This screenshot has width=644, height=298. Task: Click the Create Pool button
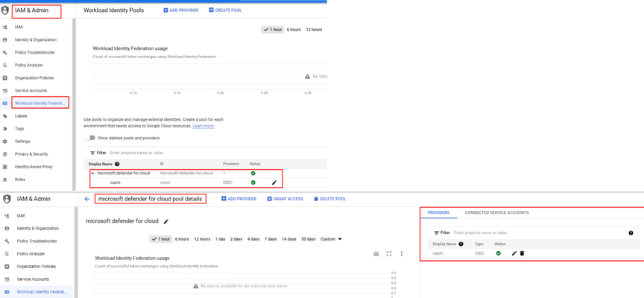[x=225, y=10]
